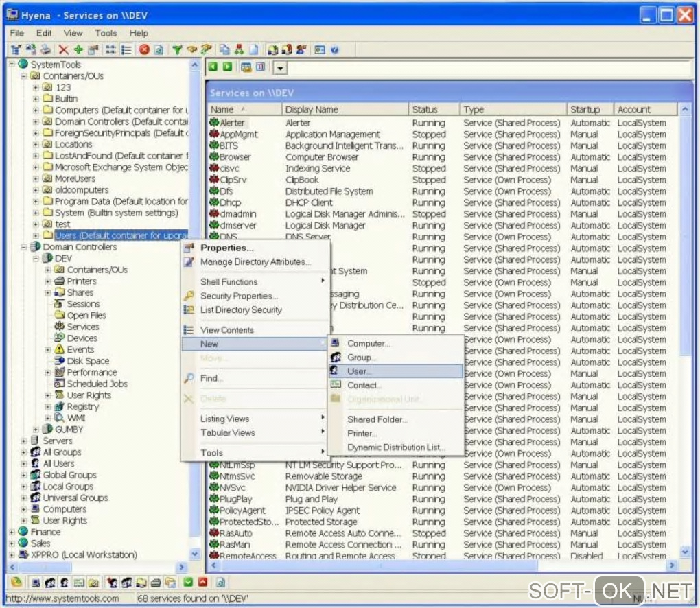Open help via blue question mark icon
The image size is (700, 608).
click(335, 49)
